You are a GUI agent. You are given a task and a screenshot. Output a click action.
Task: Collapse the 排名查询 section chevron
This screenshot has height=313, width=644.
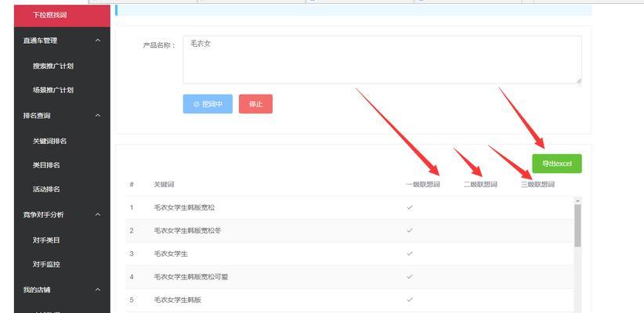click(98, 116)
